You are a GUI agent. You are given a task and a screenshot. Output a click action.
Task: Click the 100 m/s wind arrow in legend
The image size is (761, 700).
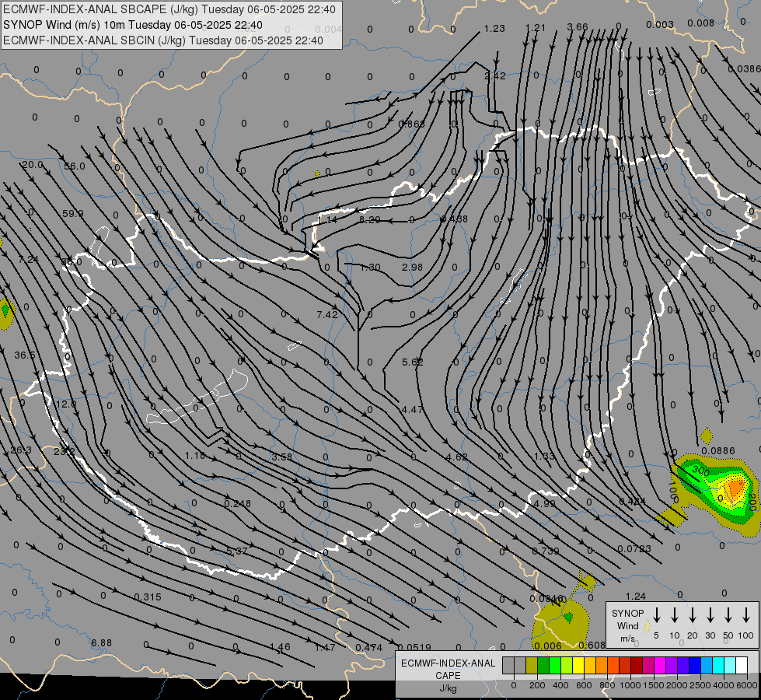[746, 615]
